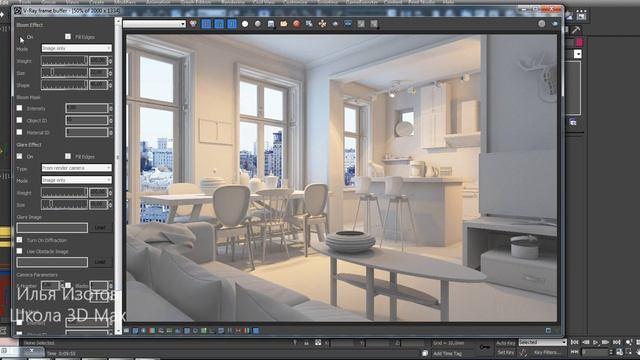Switch to RGB color channel view icon
This screenshot has height=360, width=640.
point(193,24)
